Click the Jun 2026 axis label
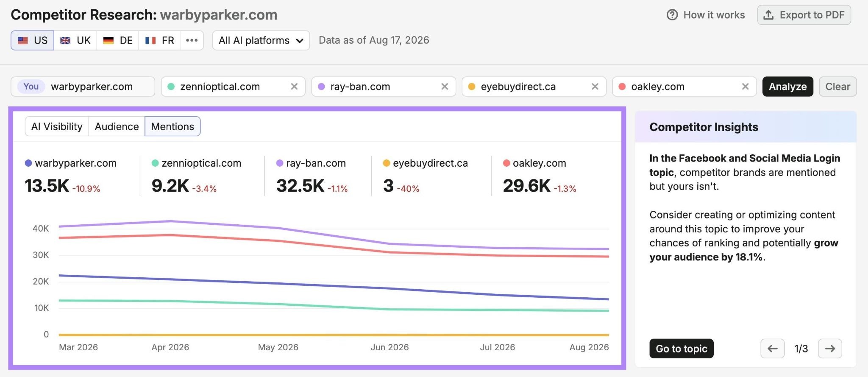868x377 pixels. click(x=389, y=347)
